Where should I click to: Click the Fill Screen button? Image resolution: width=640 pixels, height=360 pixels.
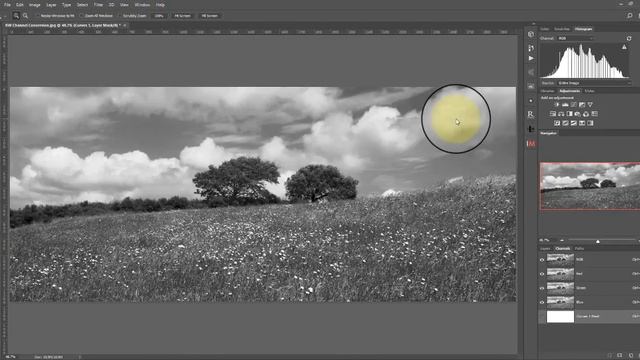pyautogui.click(x=209, y=16)
